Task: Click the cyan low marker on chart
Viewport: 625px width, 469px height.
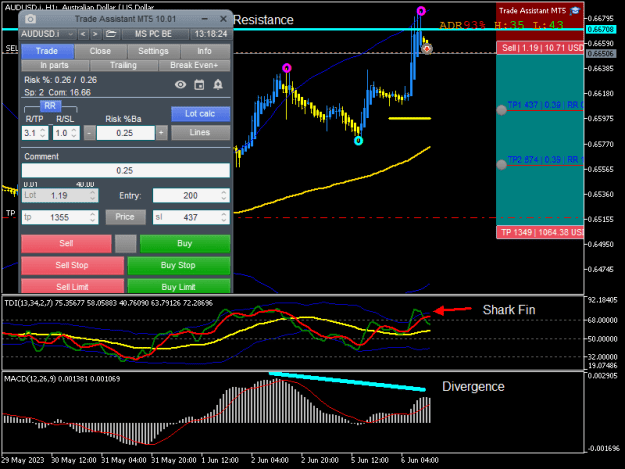Action: [x=358, y=141]
